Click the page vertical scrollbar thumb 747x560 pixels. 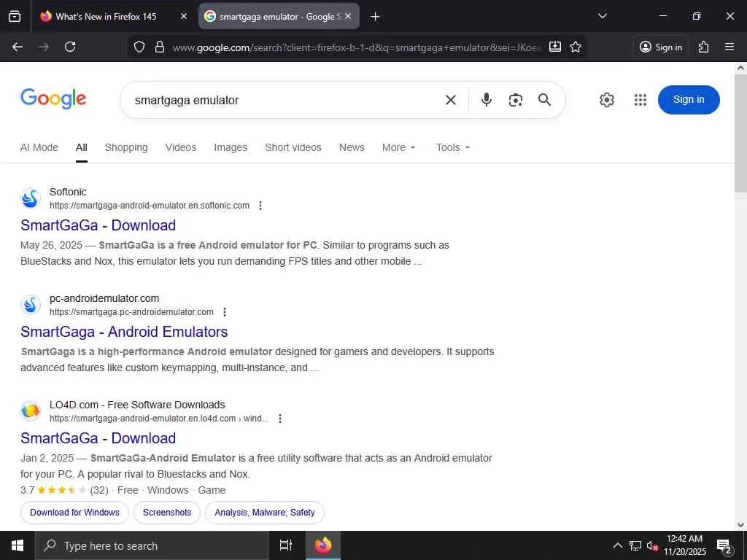click(x=740, y=133)
